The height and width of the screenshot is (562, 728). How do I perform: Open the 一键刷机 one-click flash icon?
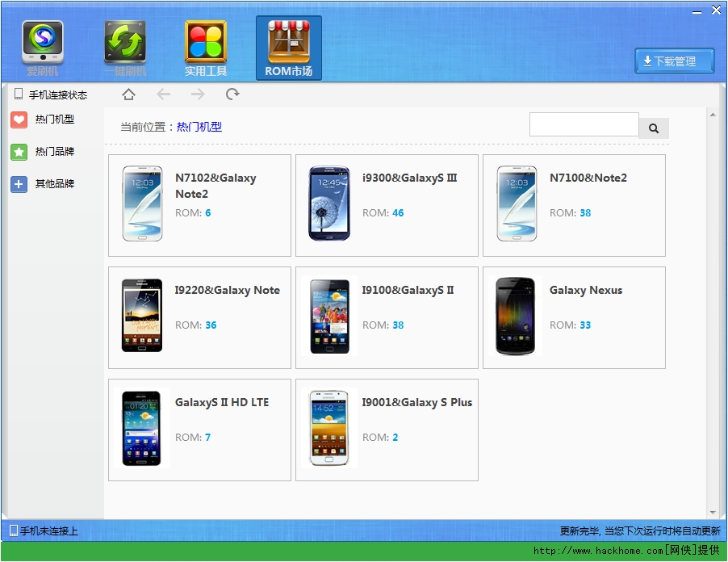pyautogui.click(x=125, y=43)
